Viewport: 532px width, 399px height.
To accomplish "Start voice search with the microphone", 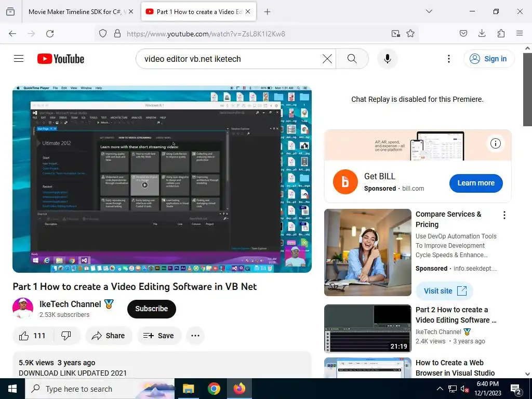I will click(x=387, y=59).
